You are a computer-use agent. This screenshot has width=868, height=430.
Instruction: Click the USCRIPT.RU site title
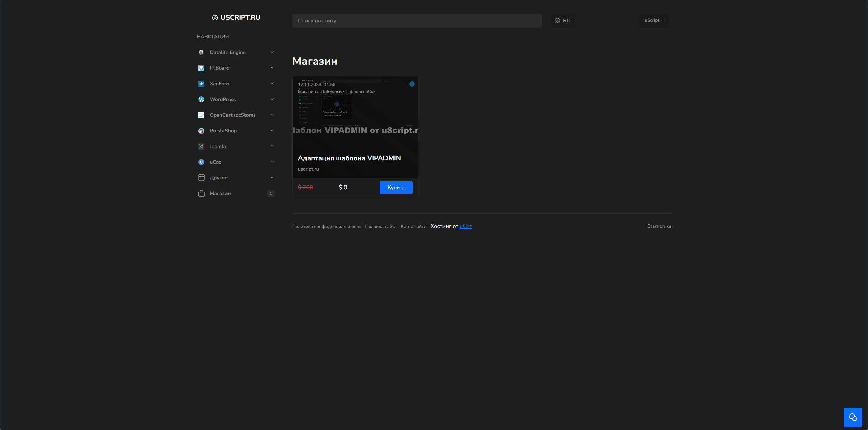tap(240, 18)
